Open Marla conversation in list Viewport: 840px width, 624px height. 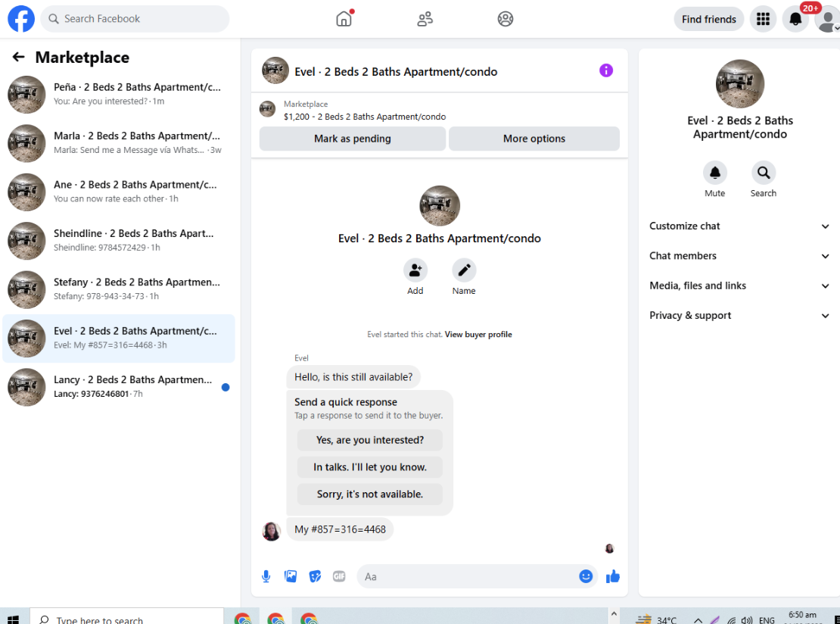(x=119, y=143)
